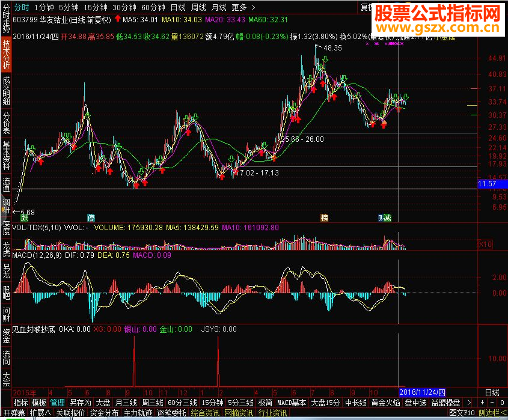Viewport: 508px width, 420px height.
Task: Select the 中长线 template tab
Action: pos(356,403)
